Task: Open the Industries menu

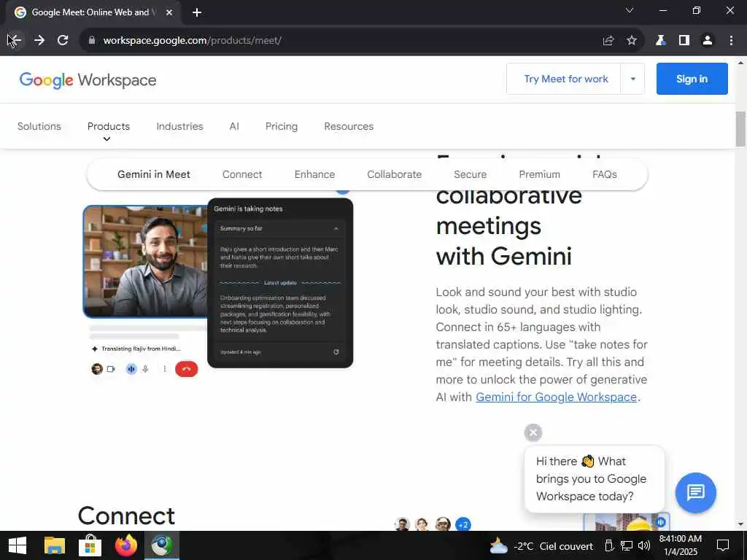Action: point(179,126)
